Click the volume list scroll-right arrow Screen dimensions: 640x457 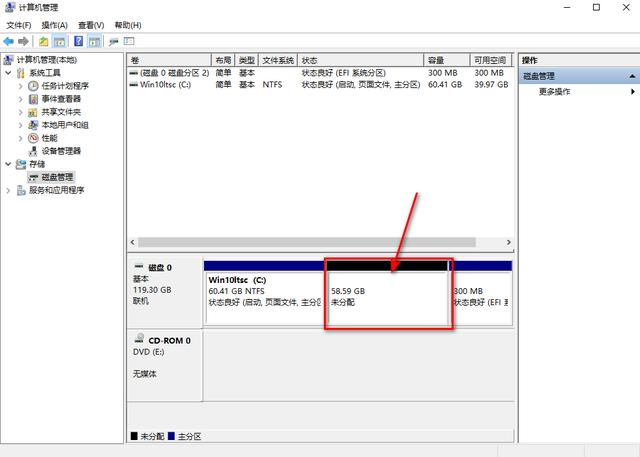[x=509, y=242]
